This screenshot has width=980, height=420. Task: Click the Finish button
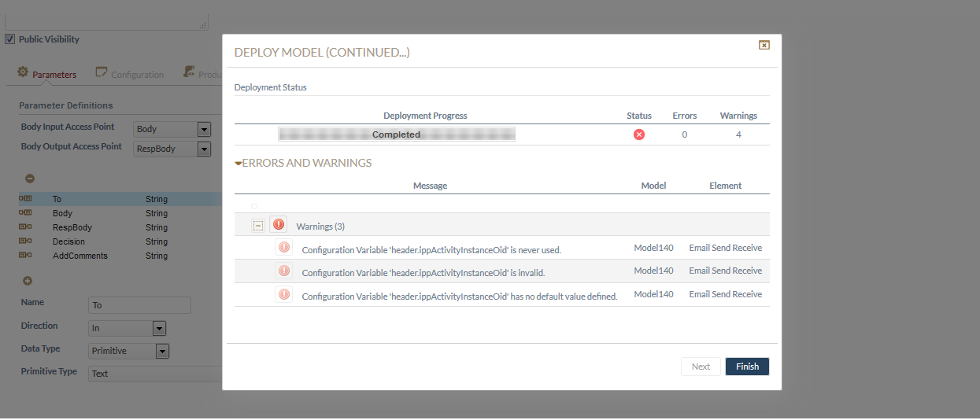pyautogui.click(x=747, y=367)
